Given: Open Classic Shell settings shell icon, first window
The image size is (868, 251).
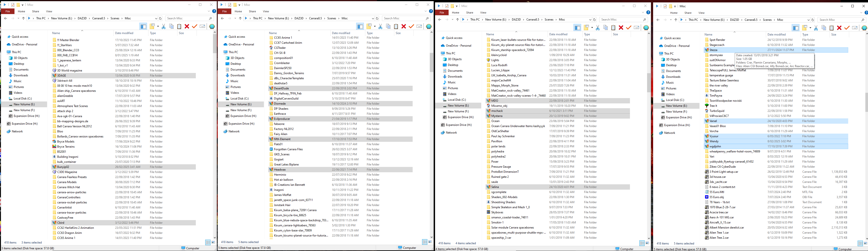Looking at the screenshot, I should 212,26.
